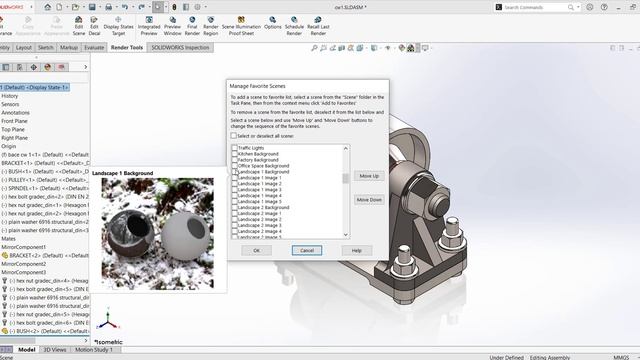The width and height of the screenshot is (640, 360).
Task: Open Edit Decal tool
Action: 94,26
